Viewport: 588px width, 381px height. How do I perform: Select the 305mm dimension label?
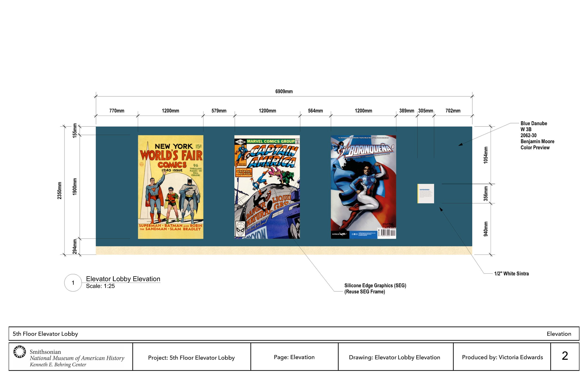[425, 111]
